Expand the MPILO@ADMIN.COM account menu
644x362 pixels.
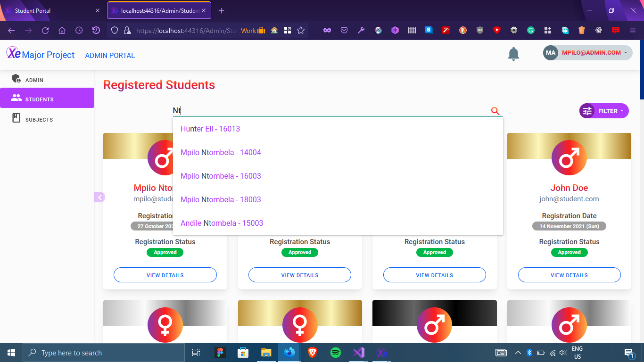tap(587, 53)
